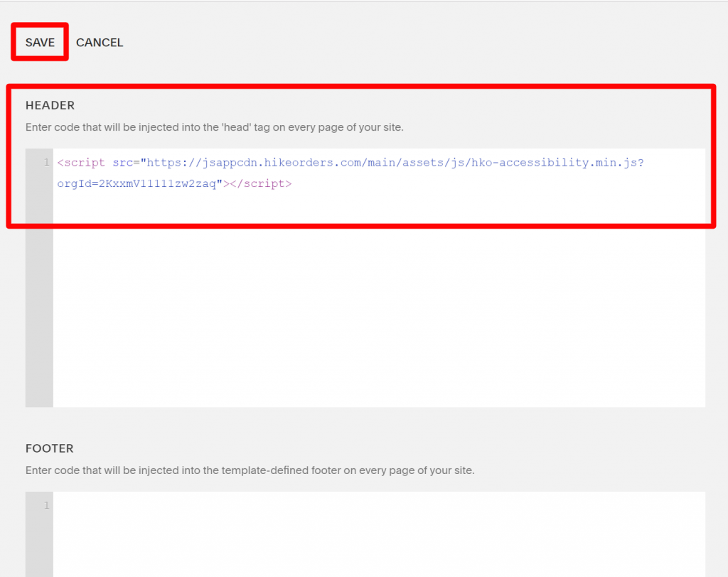
Task: Click the HEADER section heading
Action: pyautogui.click(x=50, y=105)
